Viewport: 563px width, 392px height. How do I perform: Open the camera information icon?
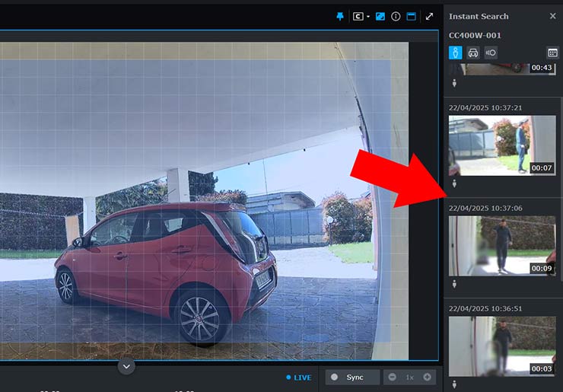click(x=396, y=16)
